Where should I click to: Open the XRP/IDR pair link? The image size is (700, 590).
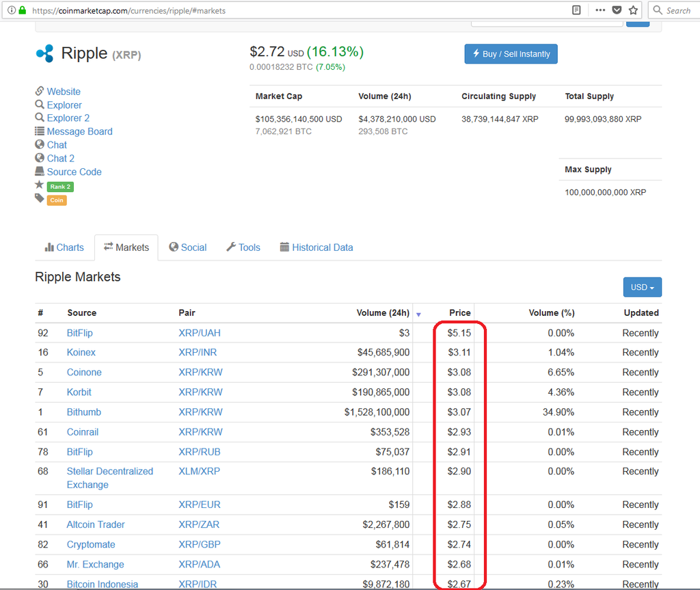pos(198,585)
